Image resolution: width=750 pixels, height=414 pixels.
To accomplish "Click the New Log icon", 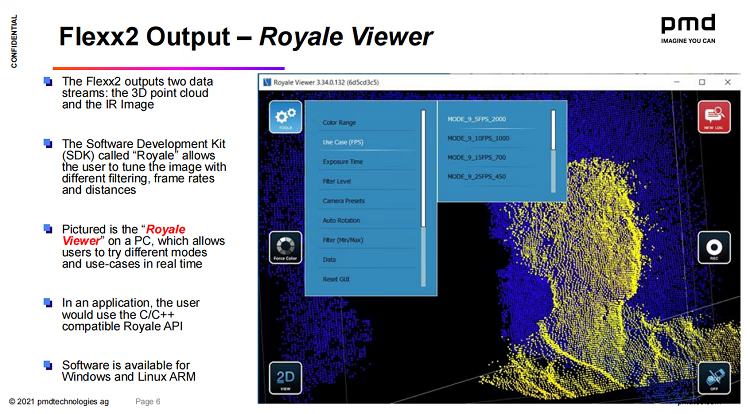I will (x=715, y=119).
